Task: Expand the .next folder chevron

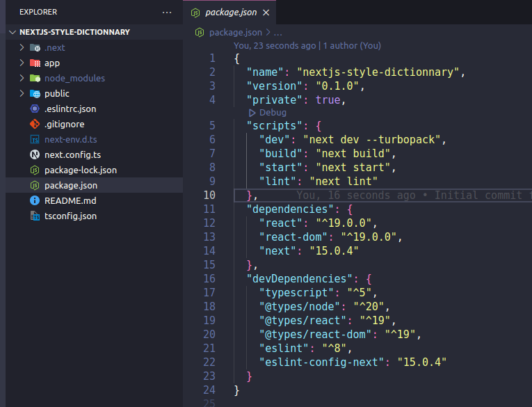Action: coord(22,47)
